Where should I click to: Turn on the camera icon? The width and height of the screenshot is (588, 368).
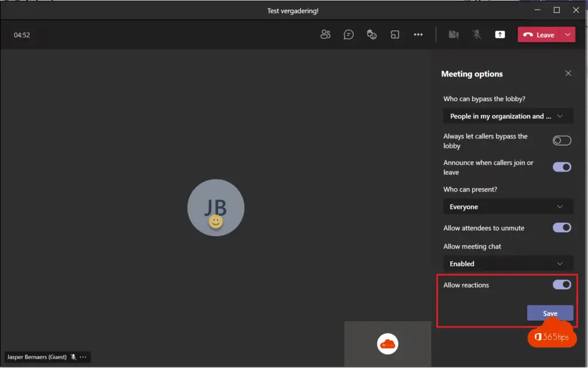454,34
